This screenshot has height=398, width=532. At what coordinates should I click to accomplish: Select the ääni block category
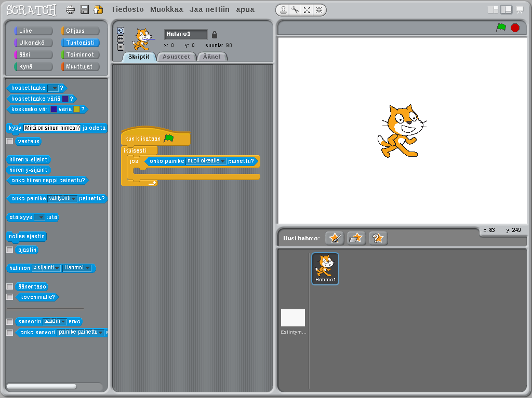(x=33, y=54)
